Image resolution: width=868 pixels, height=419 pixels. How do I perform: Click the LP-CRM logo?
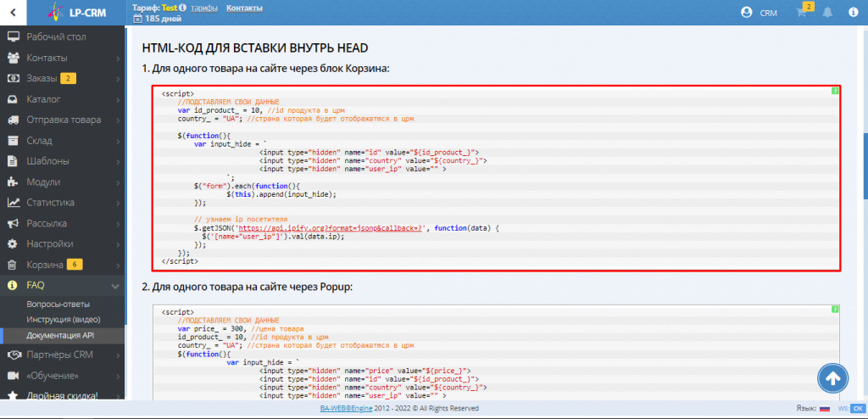pyautogui.click(x=76, y=12)
